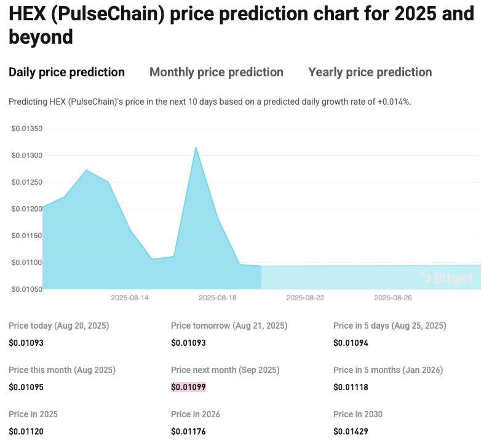Select the Price in 5 days label

(x=389, y=326)
